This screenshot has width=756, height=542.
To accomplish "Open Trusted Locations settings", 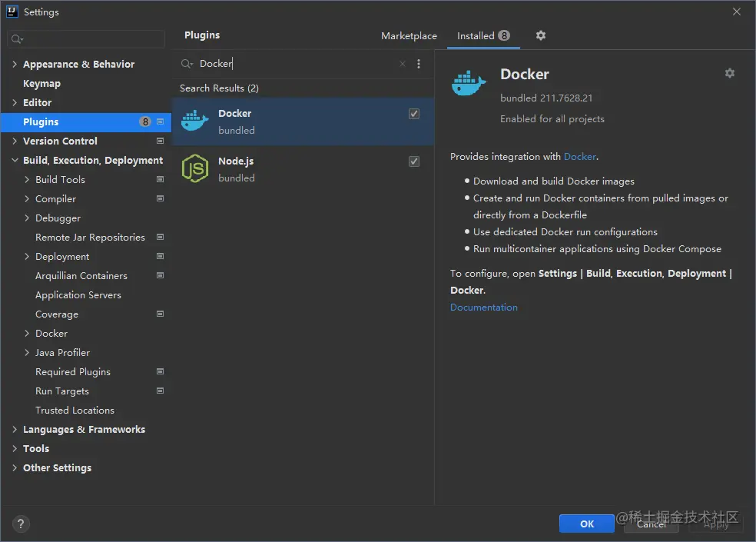I will (x=75, y=411).
